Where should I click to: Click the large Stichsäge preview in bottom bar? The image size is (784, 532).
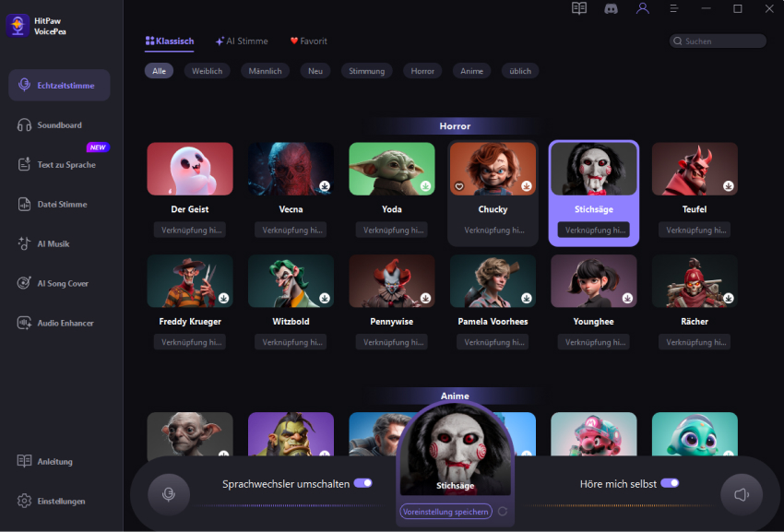pos(455,450)
